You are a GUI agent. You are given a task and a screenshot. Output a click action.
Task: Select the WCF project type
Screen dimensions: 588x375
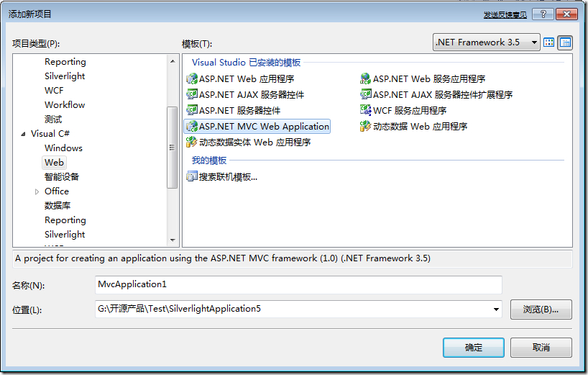(x=54, y=91)
